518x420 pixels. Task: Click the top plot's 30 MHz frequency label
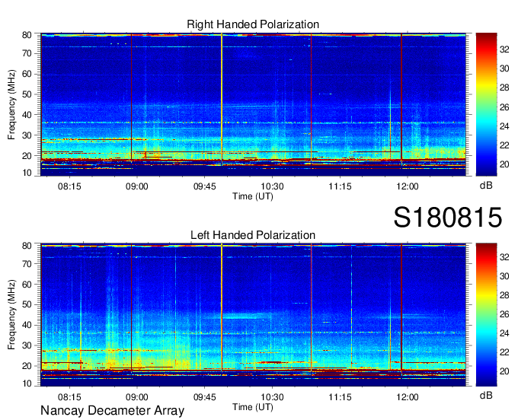[27, 135]
